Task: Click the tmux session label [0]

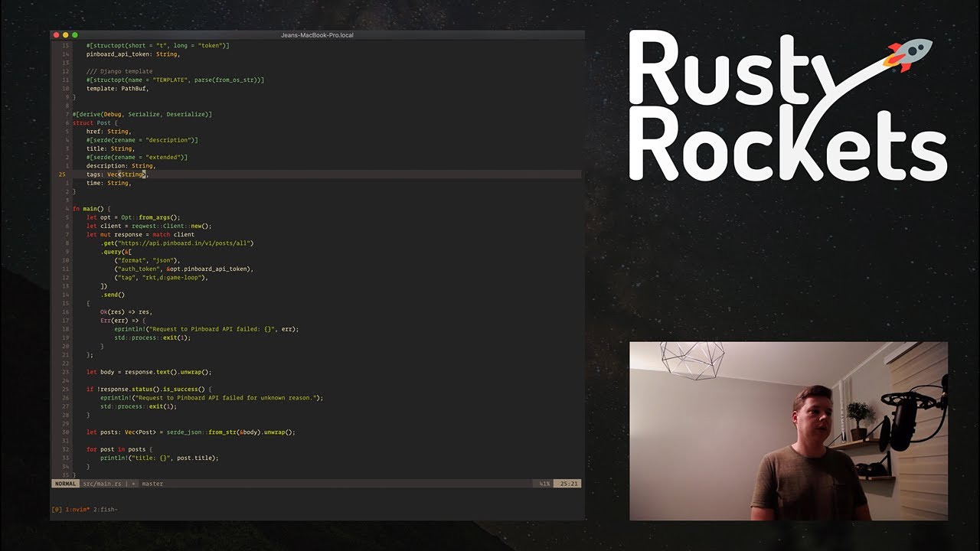Action: pos(57,509)
